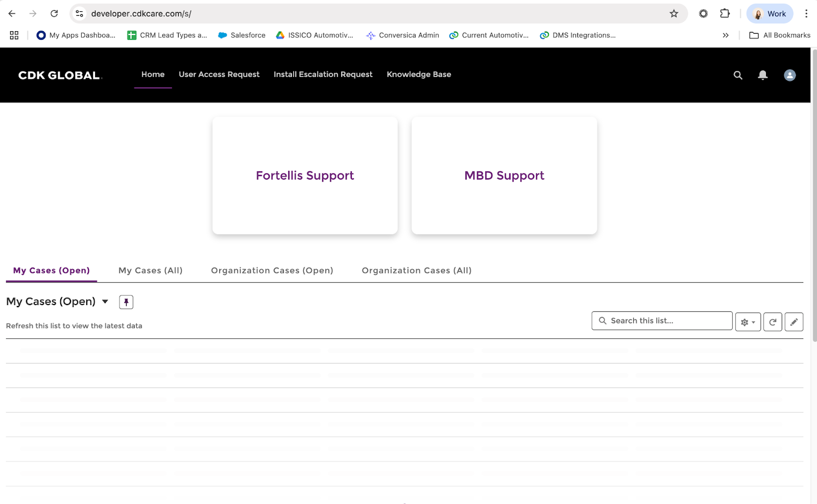This screenshot has width=817, height=504.
Task: Open the Salesforce bookmark
Action: (x=242, y=35)
